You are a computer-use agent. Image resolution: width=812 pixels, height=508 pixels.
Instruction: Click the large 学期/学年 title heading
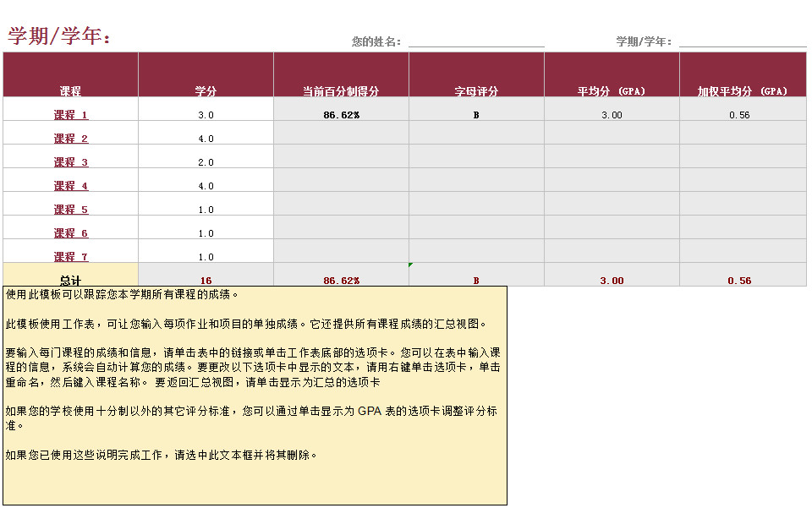[x=59, y=36]
